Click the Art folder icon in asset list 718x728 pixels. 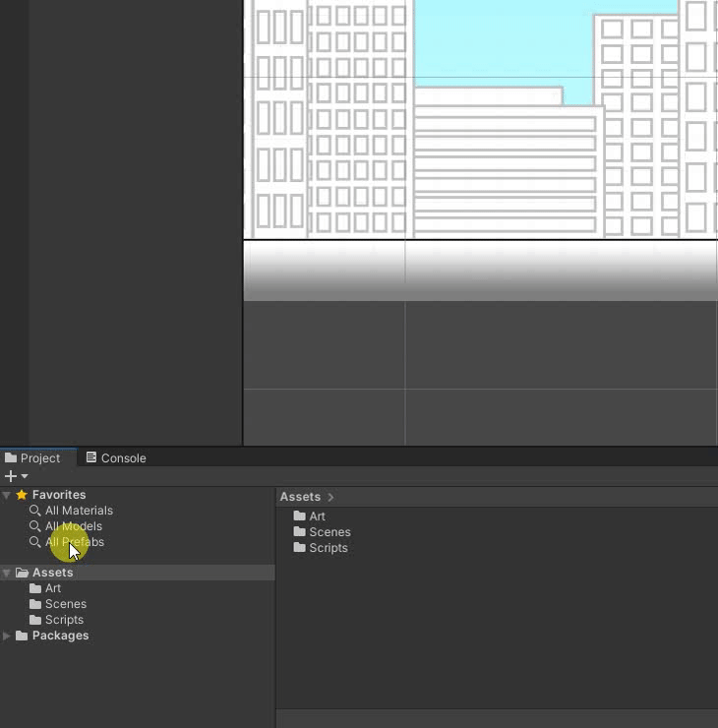300,516
